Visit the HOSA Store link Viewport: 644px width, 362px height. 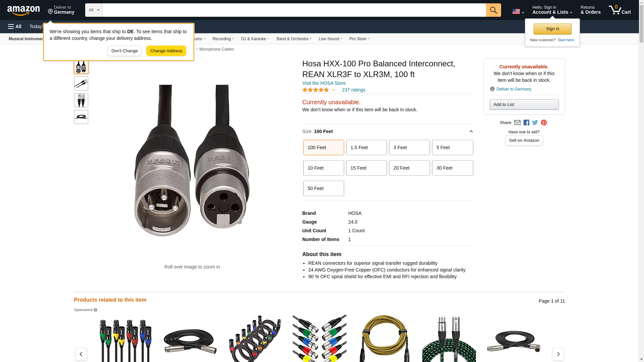coord(324,83)
